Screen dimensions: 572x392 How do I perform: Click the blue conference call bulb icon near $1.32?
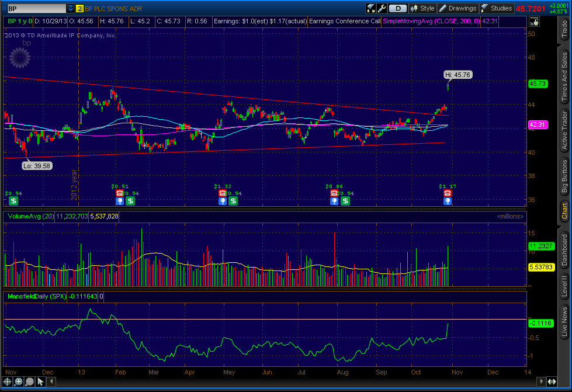(222, 201)
